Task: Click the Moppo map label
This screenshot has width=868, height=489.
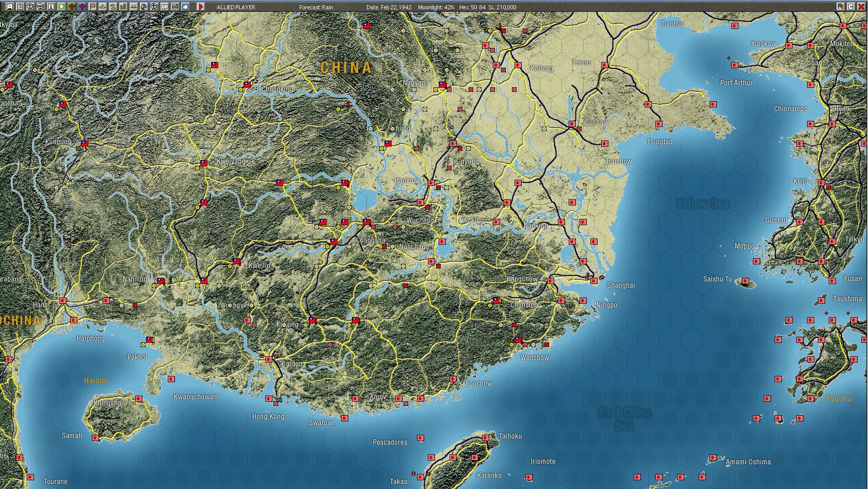Action: pyautogui.click(x=745, y=246)
